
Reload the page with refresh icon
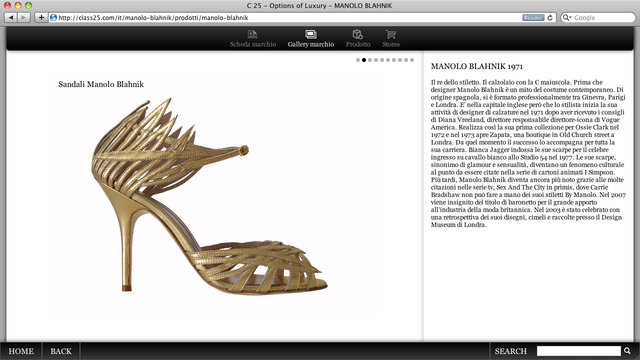click(x=550, y=18)
